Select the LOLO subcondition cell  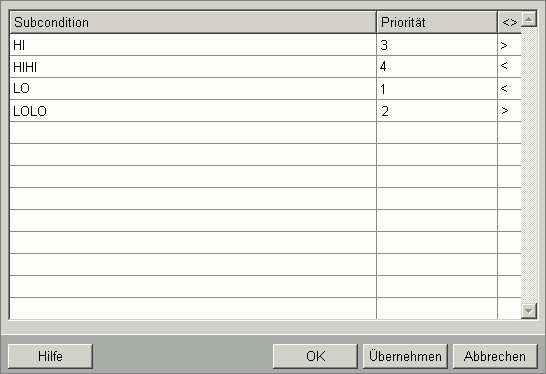click(x=193, y=111)
